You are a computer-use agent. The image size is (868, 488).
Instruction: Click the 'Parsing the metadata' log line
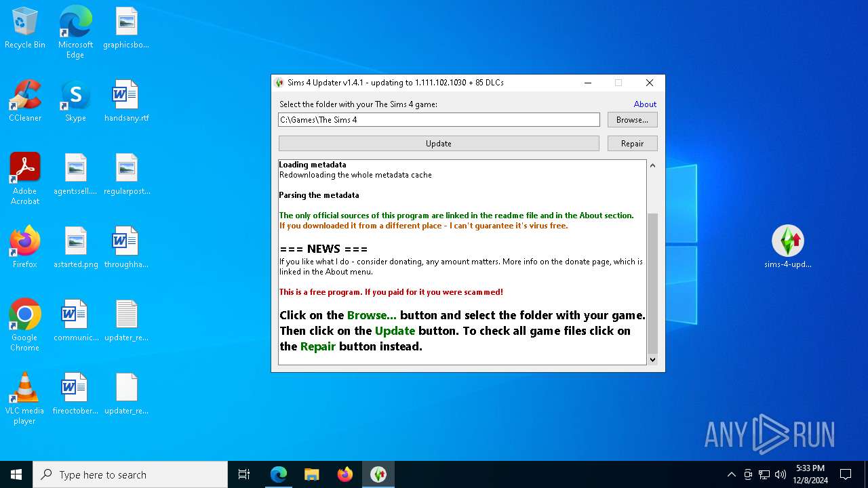[x=319, y=195]
